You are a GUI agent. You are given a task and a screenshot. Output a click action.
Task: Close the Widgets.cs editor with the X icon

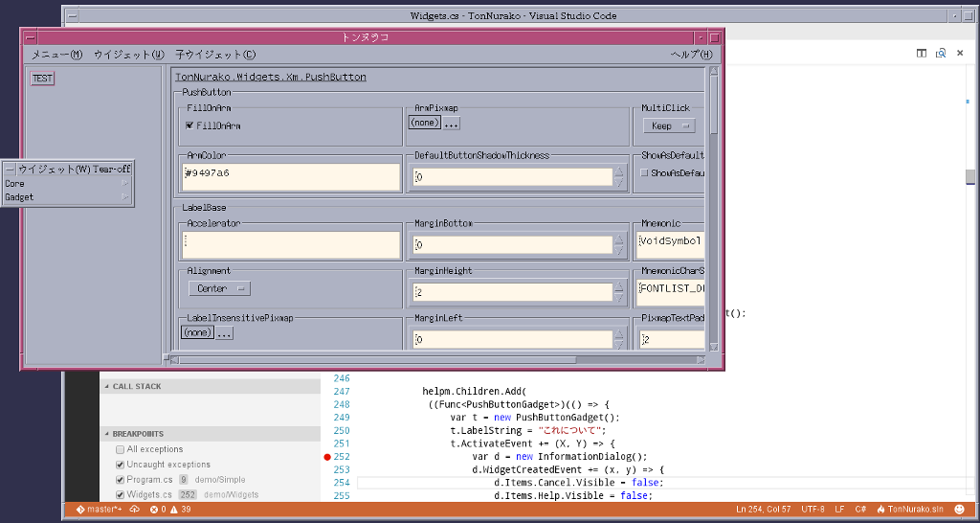(960, 54)
